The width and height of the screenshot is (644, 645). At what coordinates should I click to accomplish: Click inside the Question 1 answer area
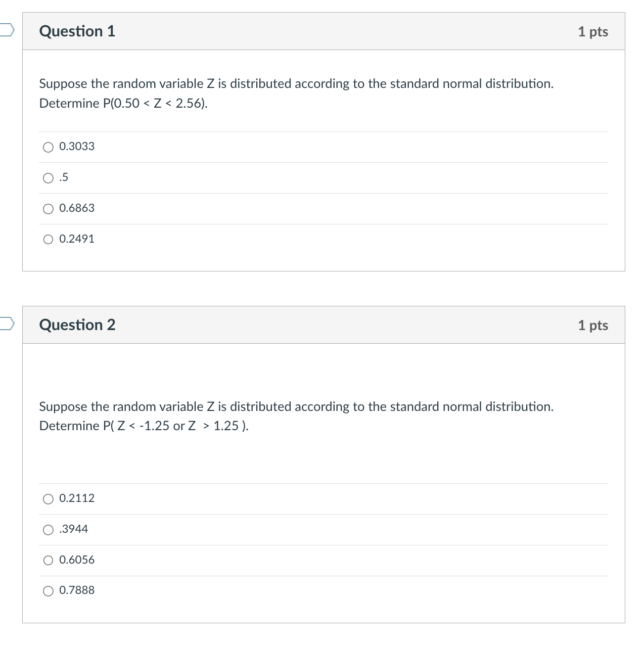tap(324, 192)
